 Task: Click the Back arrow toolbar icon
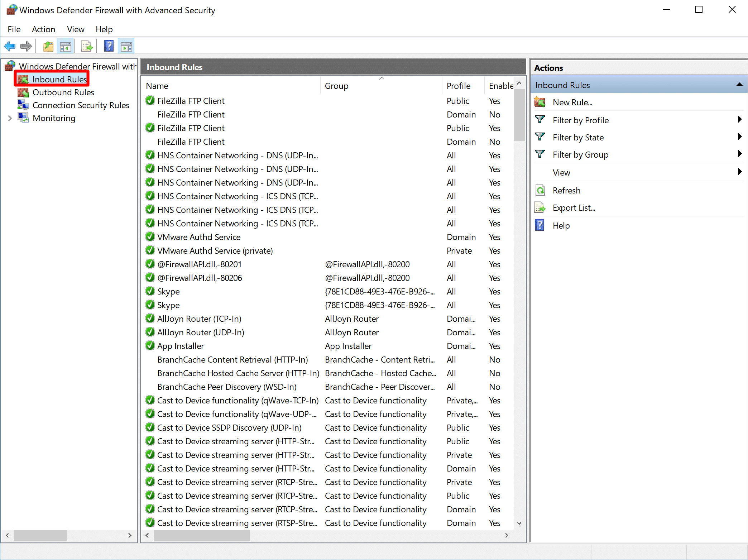[x=10, y=46]
